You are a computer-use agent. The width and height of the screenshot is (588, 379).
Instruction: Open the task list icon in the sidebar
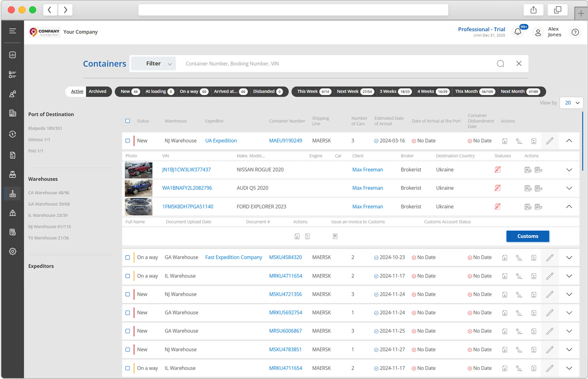pos(13,74)
